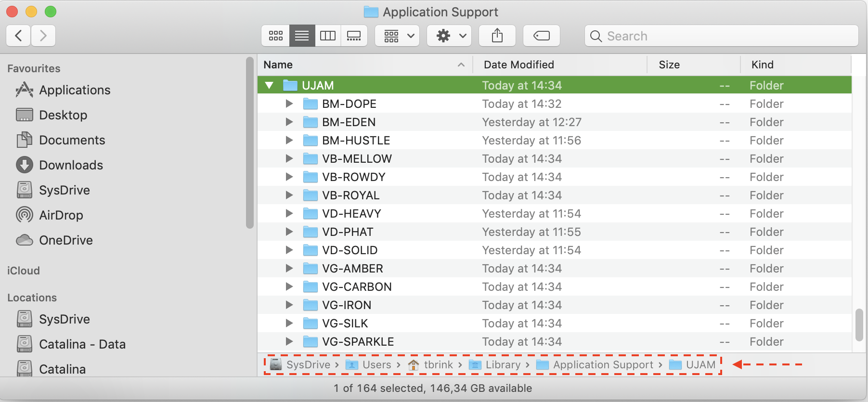
Task: Sort by the Size column header
Action: (x=693, y=65)
